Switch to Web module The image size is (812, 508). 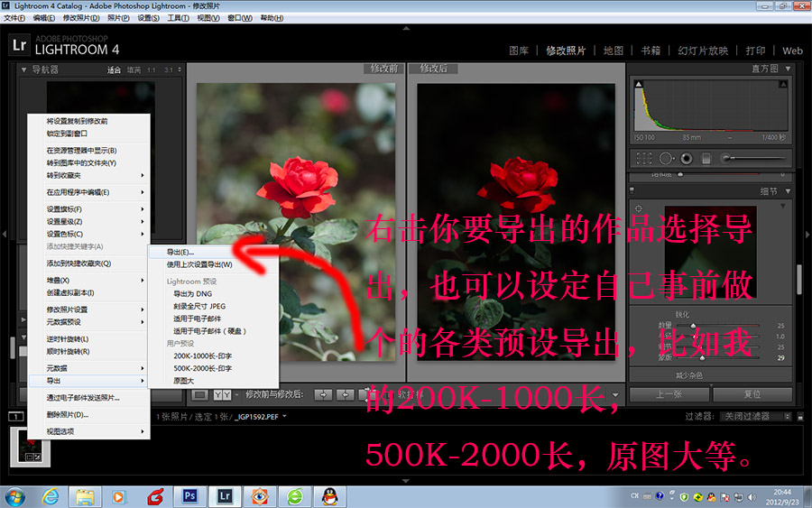point(792,51)
